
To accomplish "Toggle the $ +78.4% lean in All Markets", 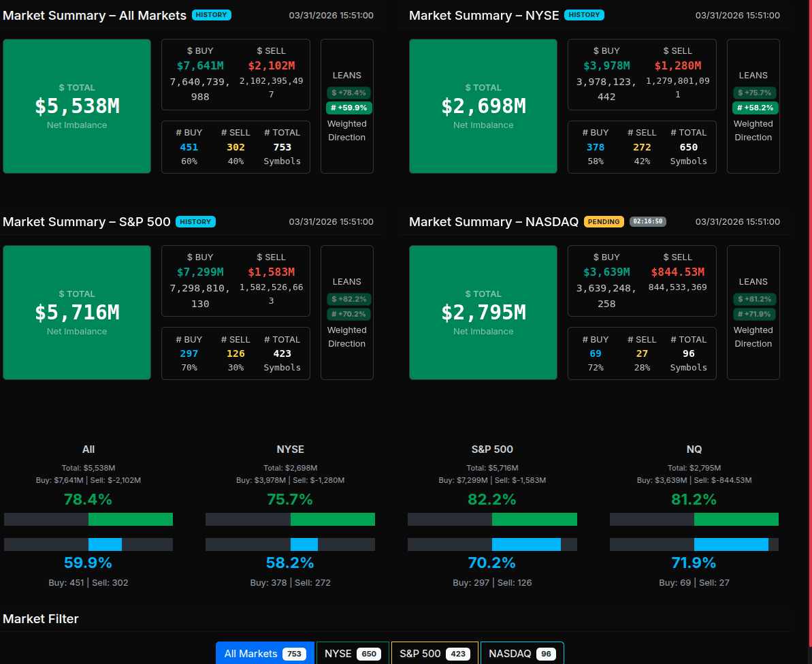I will pos(349,93).
